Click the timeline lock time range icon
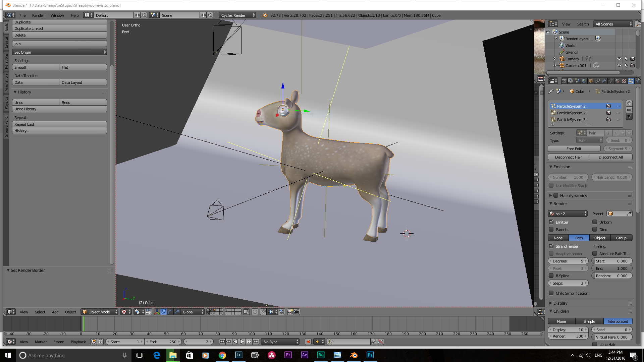The height and width of the screenshot is (362, 644). [100, 342]
